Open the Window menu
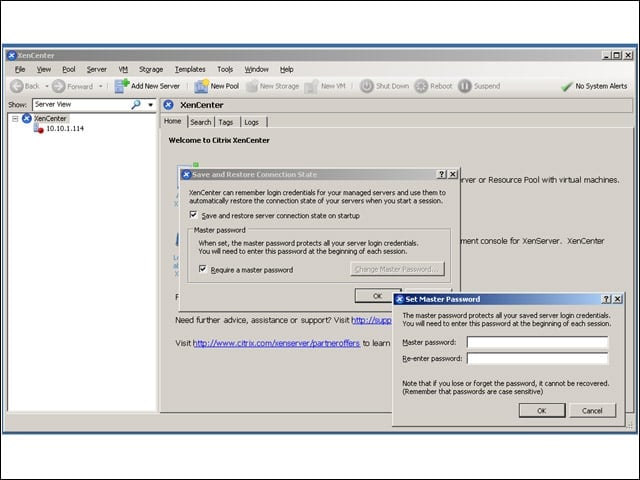The image size is (640, 480). pos(256,69)
